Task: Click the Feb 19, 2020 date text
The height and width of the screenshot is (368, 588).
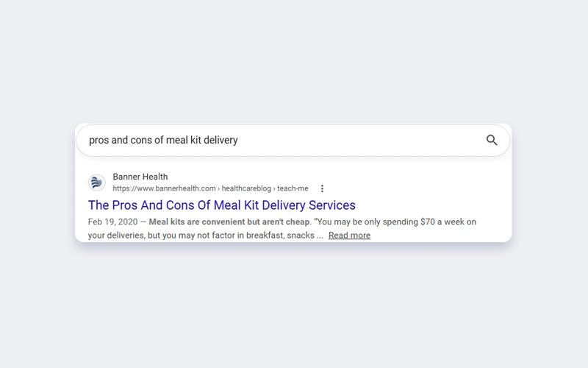Action: (113, 222)
